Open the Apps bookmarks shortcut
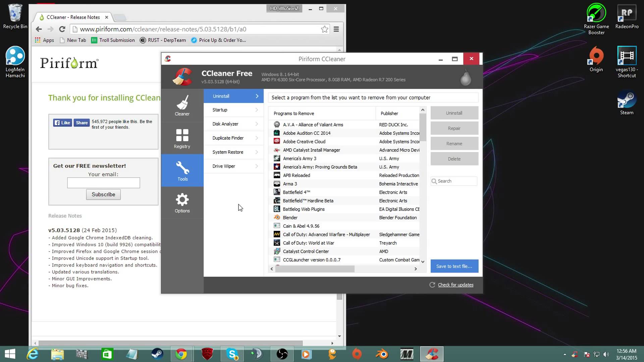Image resolution: width=644 pixels, height=362 pixels. click(44, 40)
